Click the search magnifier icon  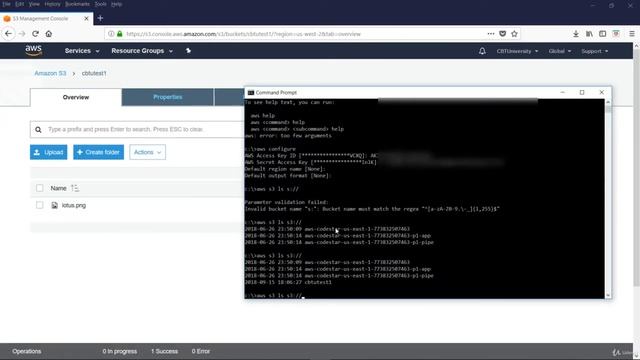pyautogui.click(x=38, y=130)
